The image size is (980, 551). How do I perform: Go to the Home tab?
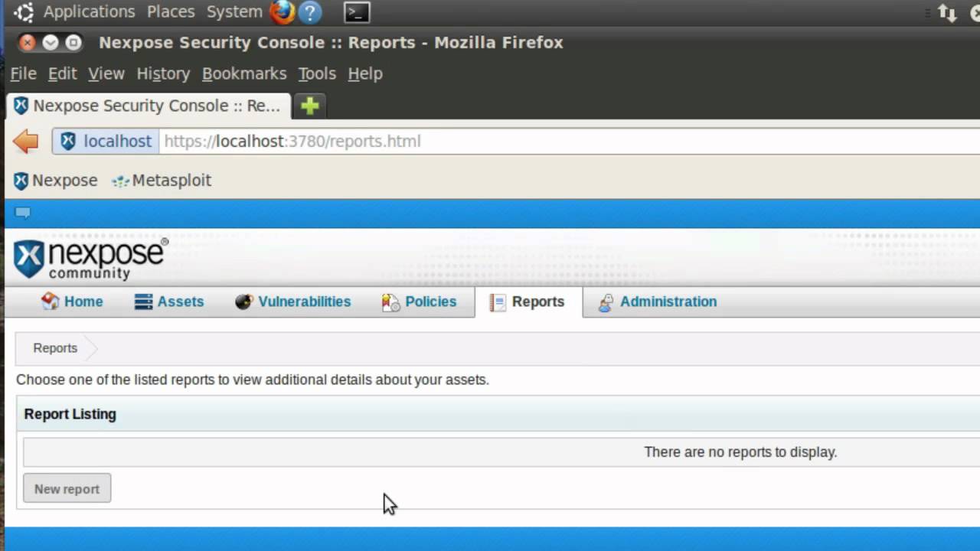tap(73, 302)
